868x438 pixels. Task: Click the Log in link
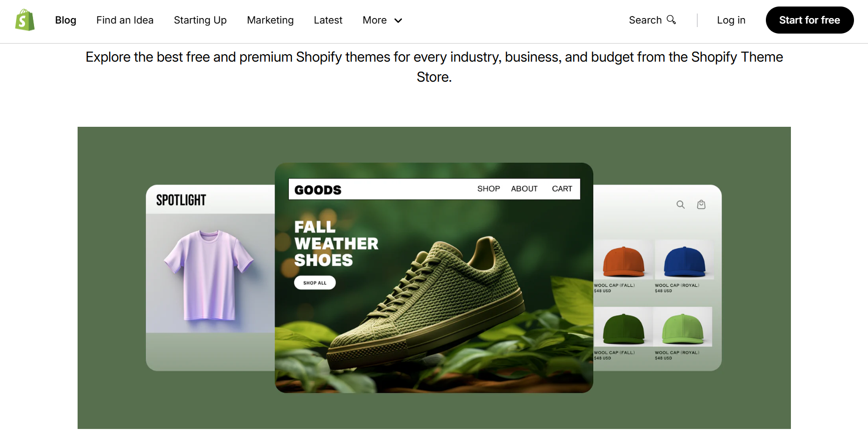pyautogui.click(x=731, y=20)
